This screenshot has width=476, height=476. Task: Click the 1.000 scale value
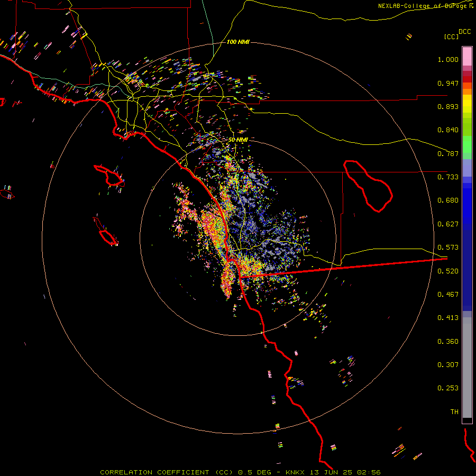448,59
